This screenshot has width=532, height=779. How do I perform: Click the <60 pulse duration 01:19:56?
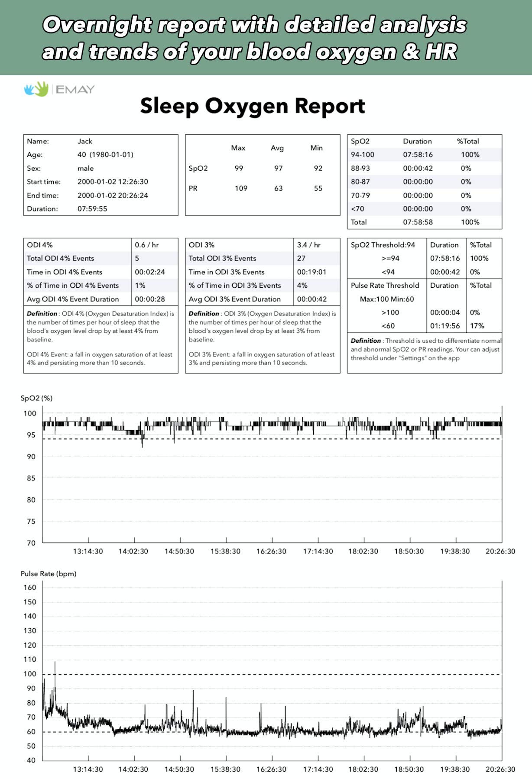click(445, 326)
